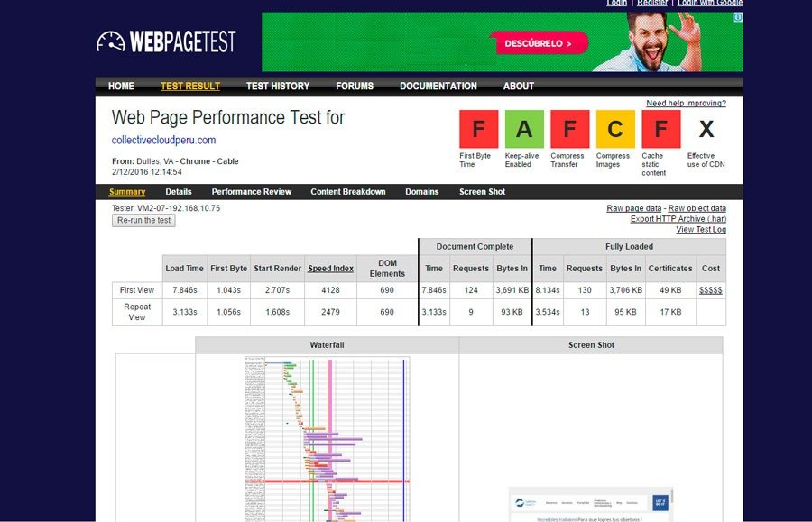Click the First Byte Time F grade
This screenshot has height=522, width=812.
(478, 129)
